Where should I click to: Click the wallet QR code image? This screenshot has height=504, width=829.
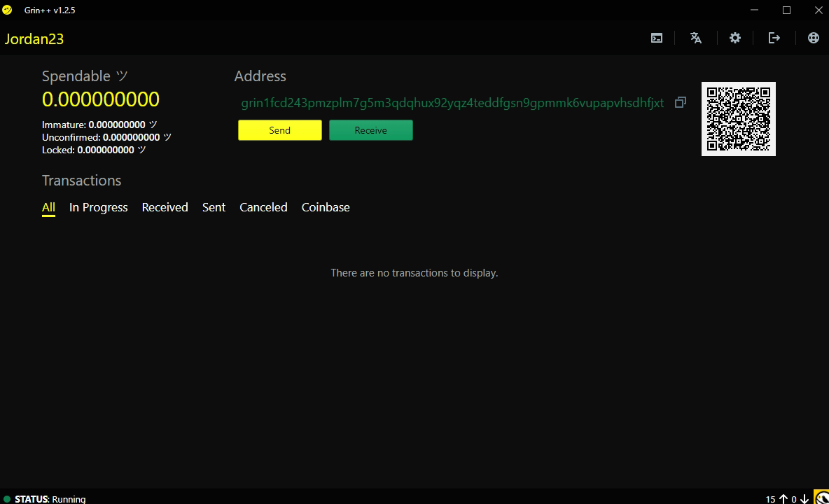point(738,119)
